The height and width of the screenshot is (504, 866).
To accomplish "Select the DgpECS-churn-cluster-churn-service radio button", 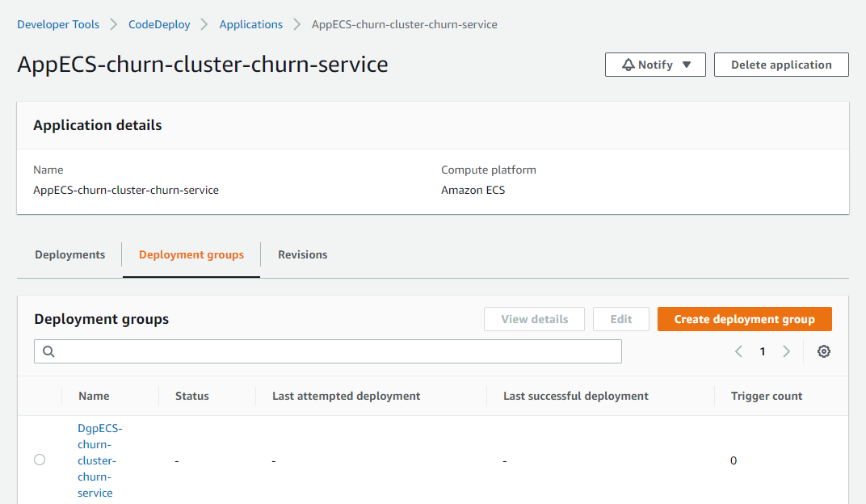I will pos(40,460).
